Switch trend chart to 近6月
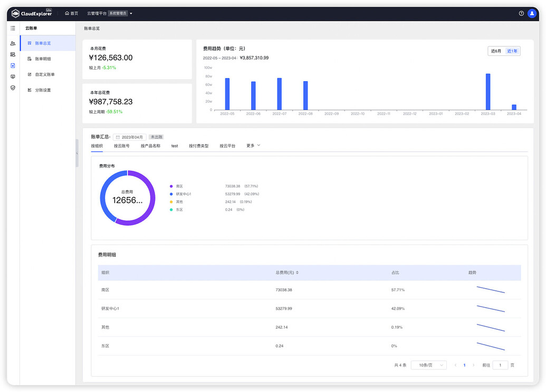 (x=496, y=51)
